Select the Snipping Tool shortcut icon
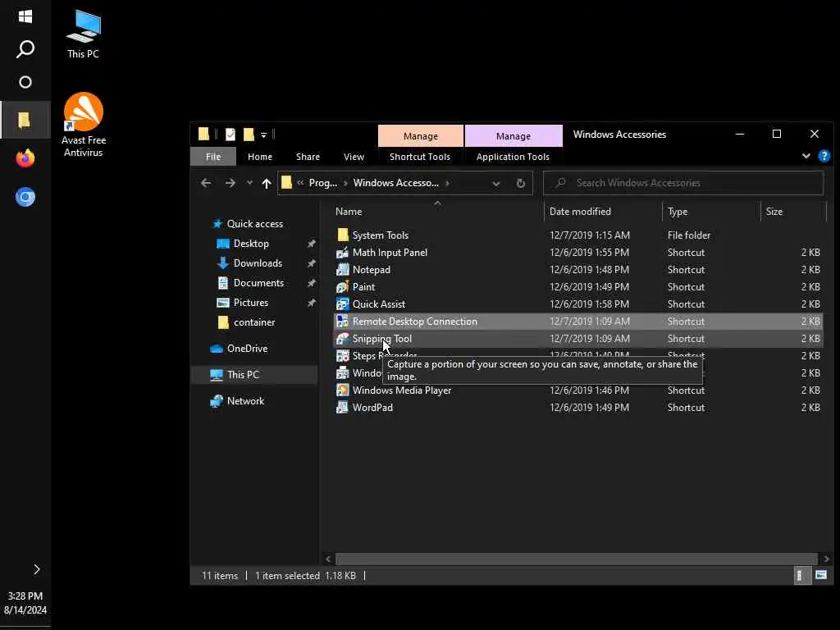 click(x=342, y=339)
